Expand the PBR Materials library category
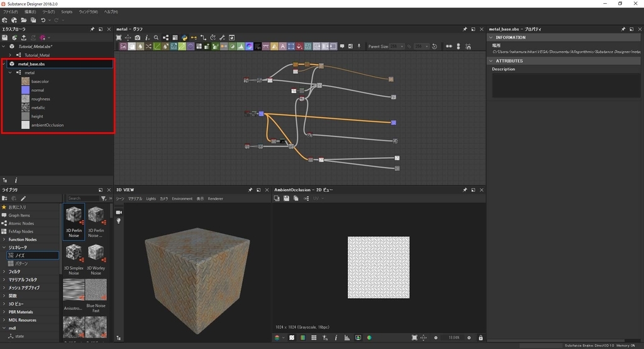 (x=4, y=312)
